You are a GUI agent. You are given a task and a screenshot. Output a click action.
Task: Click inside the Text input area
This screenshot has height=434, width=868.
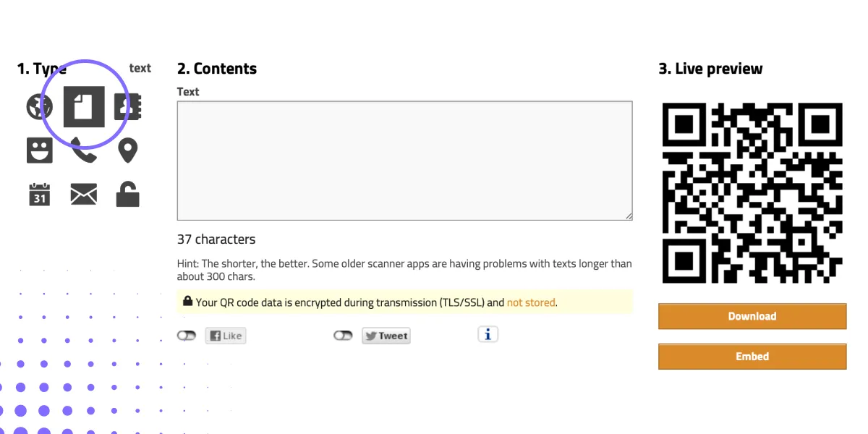tap(404, 159)
